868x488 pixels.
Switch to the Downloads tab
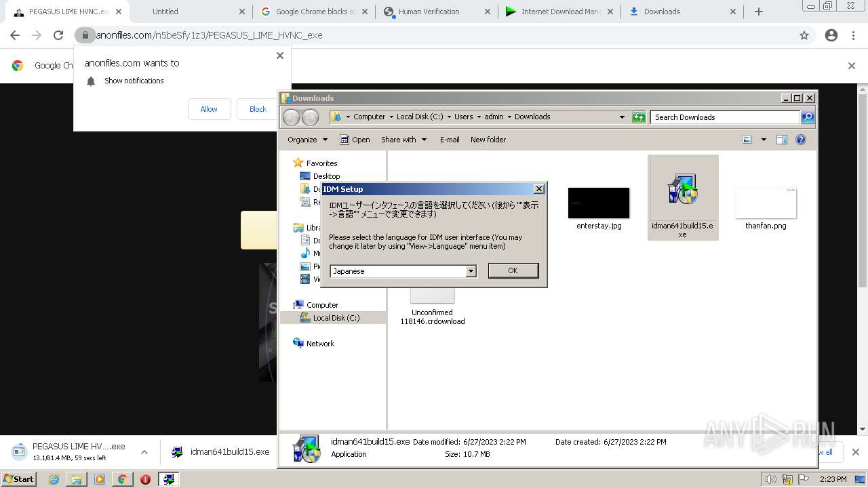pyautogui.click(x=682, y=12)
